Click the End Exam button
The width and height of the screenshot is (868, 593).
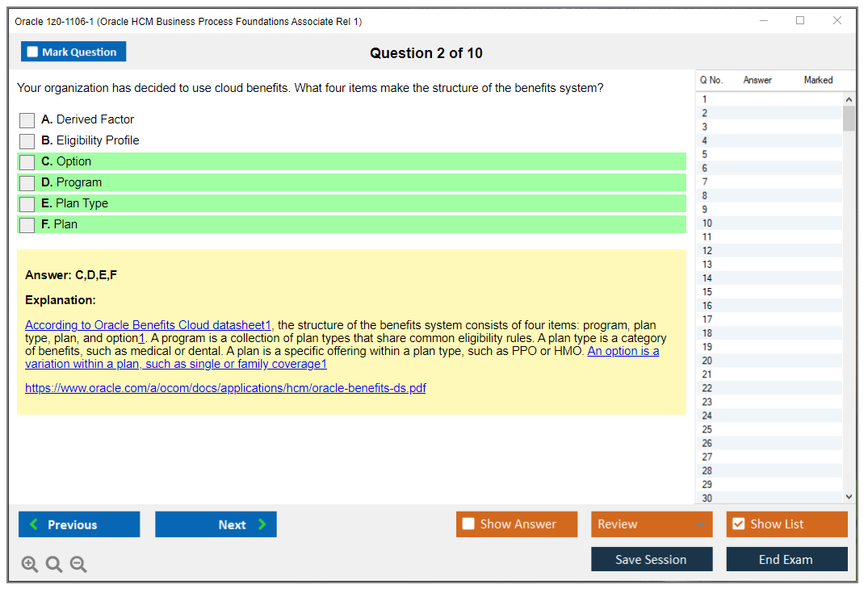(x=786, y=559)
